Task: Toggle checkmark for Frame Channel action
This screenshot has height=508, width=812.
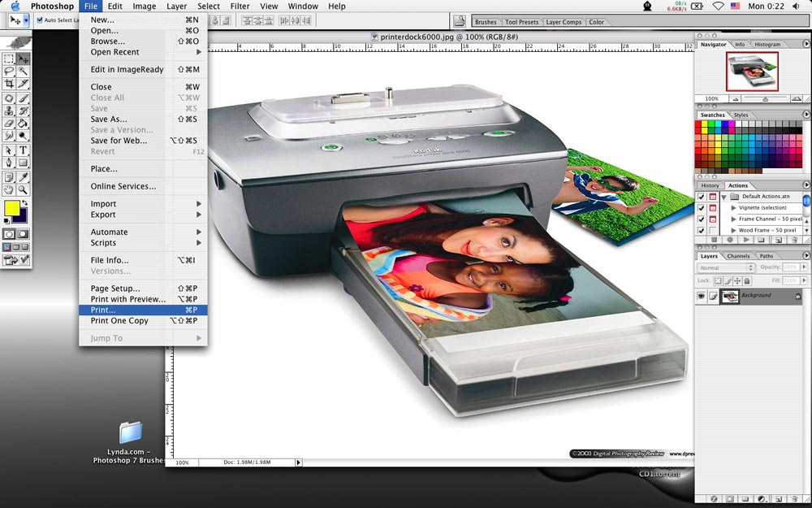Action: (701, 219)
